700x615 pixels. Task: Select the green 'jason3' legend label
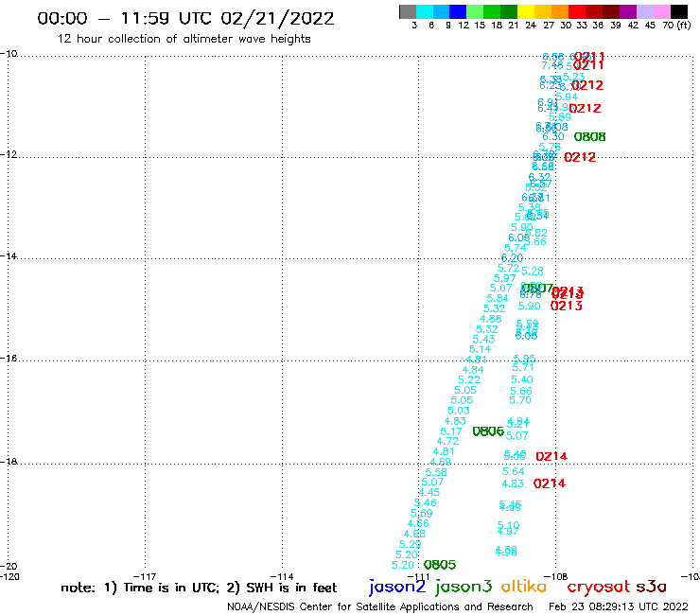click(x=464, y=587)
